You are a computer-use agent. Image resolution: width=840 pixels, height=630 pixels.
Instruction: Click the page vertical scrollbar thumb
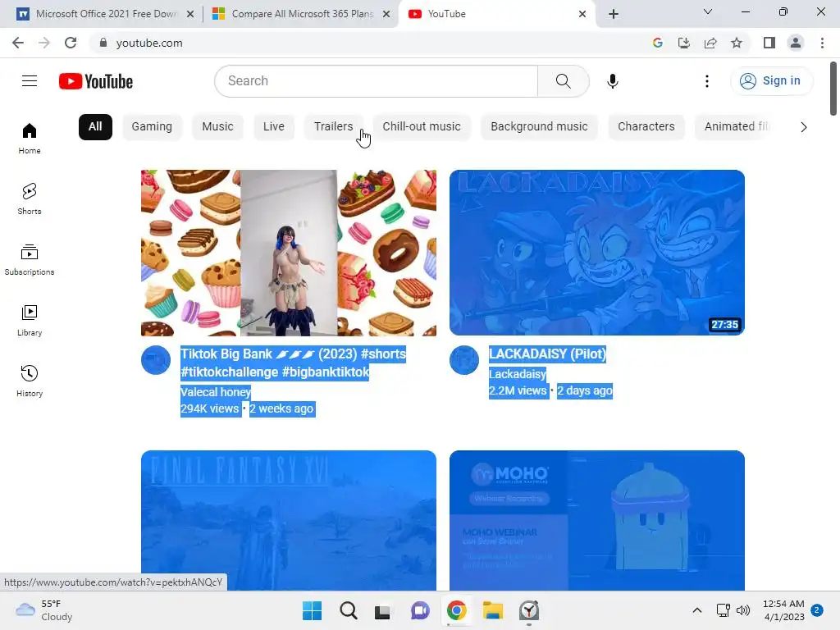pyautogui.click(x=833, y=89)
